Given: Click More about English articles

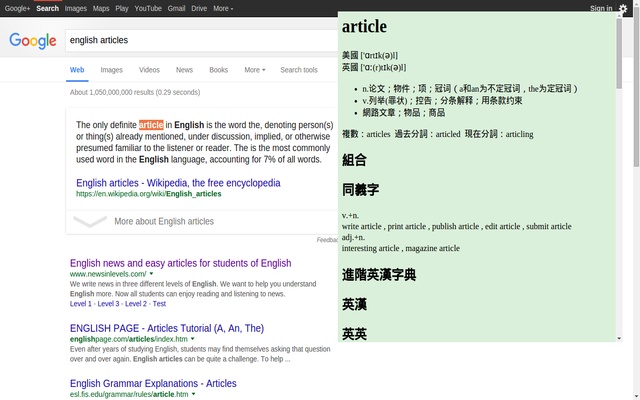Looking at the screenshot, I should point(164,221).
